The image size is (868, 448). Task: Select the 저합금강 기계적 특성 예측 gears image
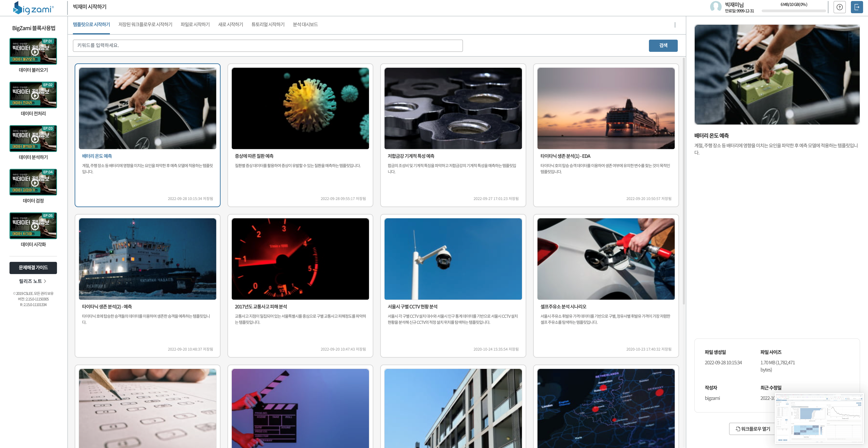[453, 108]
